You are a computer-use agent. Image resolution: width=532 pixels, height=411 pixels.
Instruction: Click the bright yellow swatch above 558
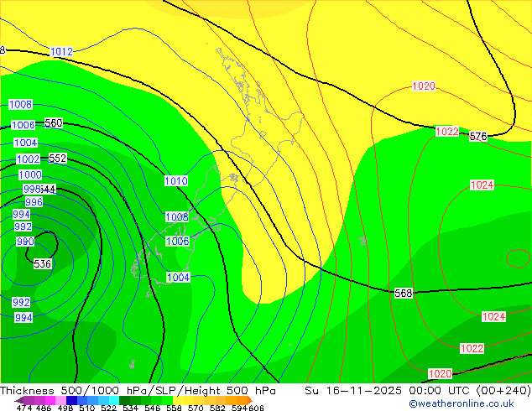(178, 400)
